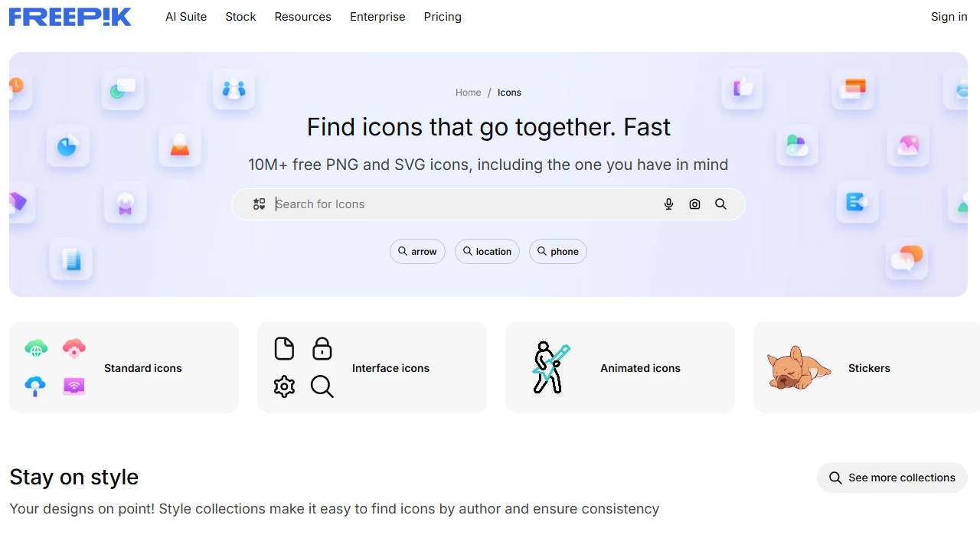The width and height of the screenshot is (980, 551).
Task: Select the icon-grid symbol in the search bar
Action: pyautogui.click(x=259, y=204)
